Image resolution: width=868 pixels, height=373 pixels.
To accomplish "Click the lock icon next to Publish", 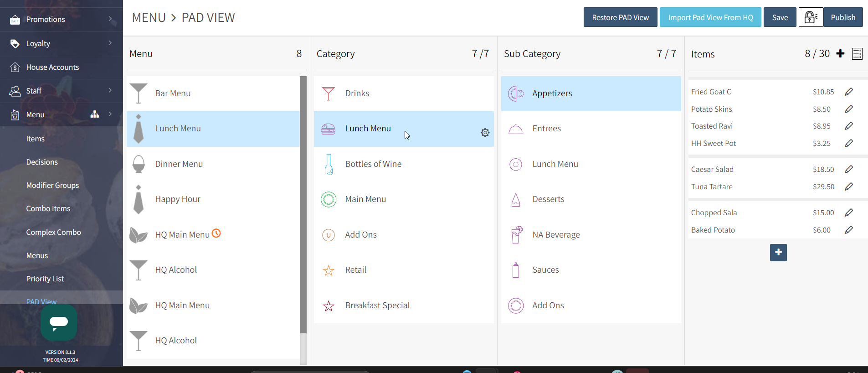I will tap(811, 17).
